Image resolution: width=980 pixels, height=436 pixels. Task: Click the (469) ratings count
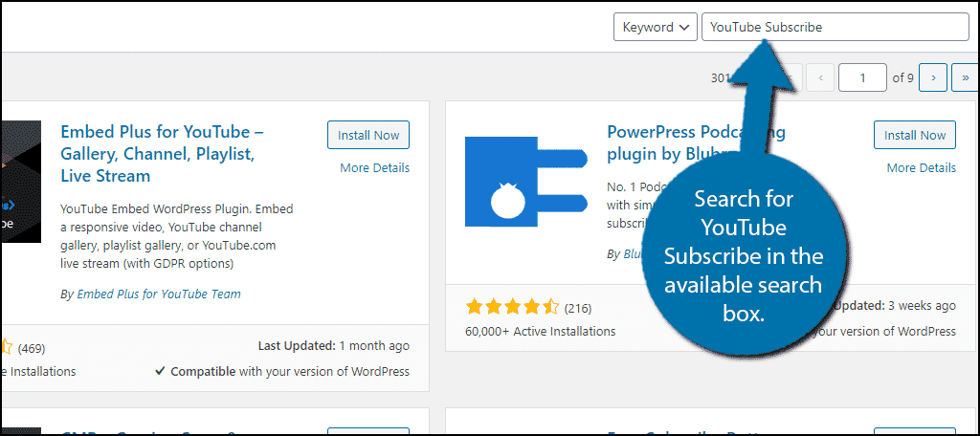[32, 348]
